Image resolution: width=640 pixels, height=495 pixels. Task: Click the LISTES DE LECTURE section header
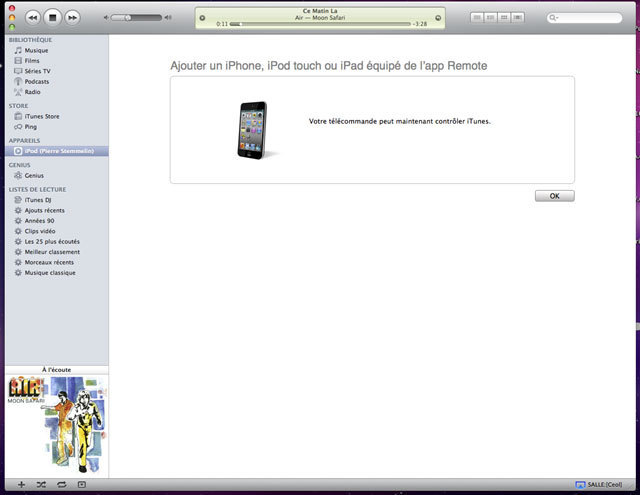(37, 189)
